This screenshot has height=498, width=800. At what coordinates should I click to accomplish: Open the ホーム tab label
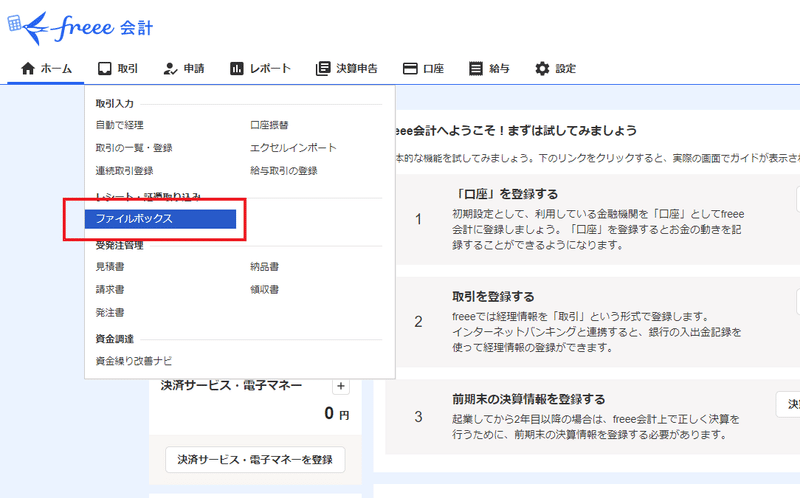[56, 68]
